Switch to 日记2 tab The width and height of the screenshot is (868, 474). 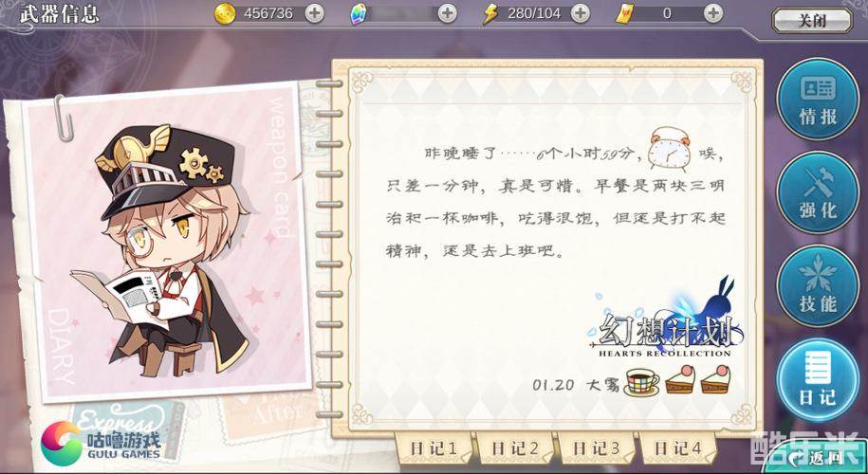coord(515,448)
